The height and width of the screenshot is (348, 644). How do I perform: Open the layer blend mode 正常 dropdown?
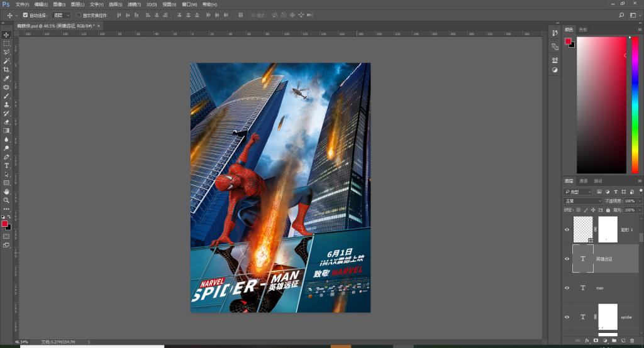click(582, 201)
